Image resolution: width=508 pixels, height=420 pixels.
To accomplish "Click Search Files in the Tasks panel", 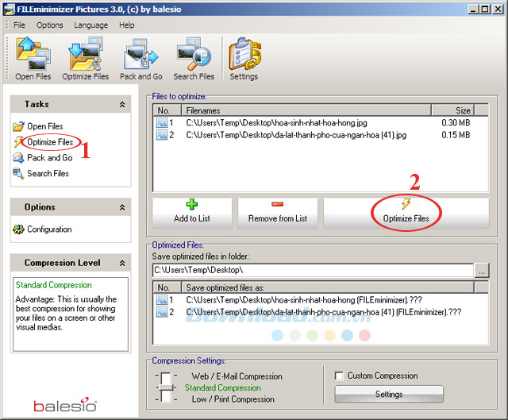I will 48,173.
